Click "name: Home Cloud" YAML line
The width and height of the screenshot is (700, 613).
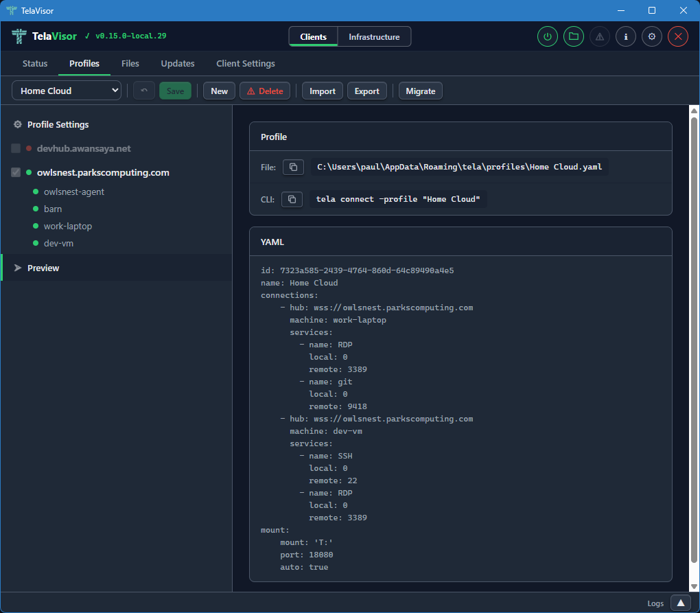pos(299,283)
